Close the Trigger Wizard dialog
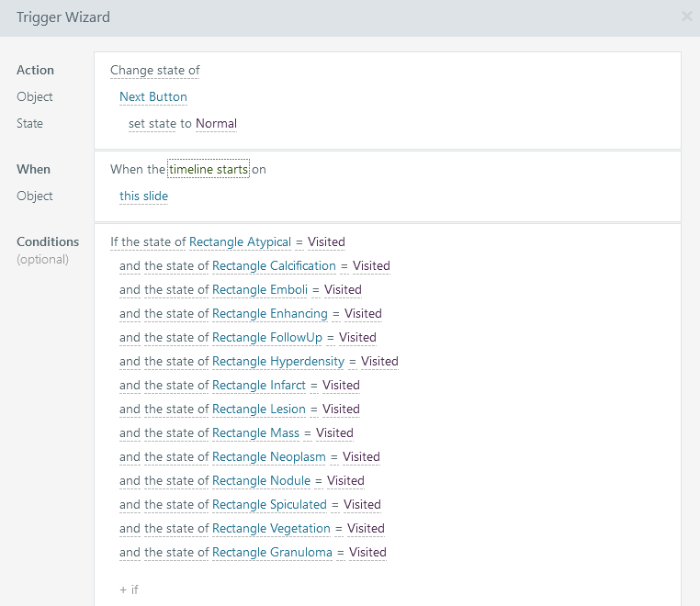 point(686,17)
